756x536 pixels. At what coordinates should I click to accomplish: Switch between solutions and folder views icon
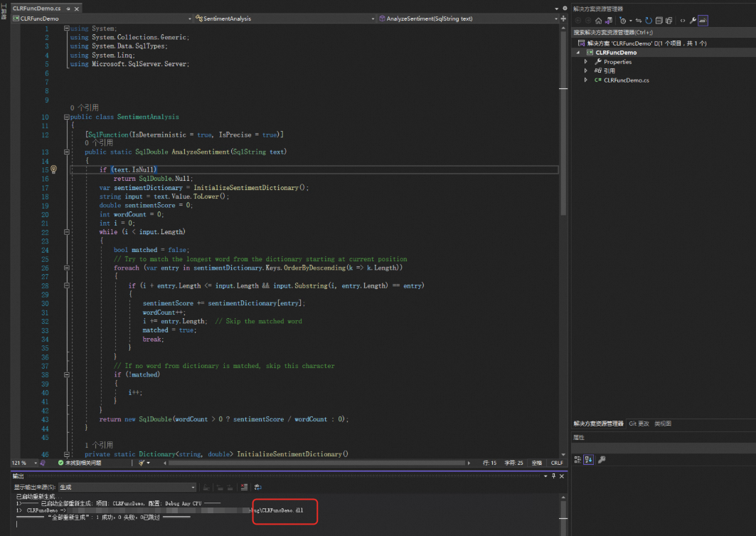[x=609, y=21]
